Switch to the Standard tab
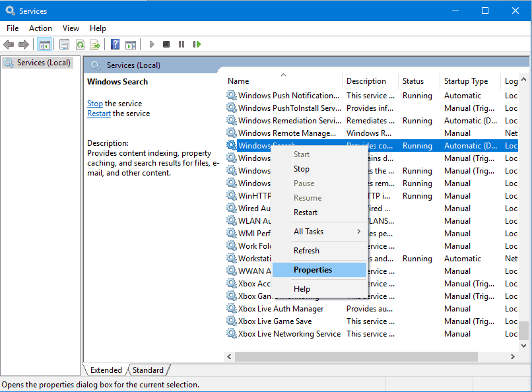Viewport: 532px width, 392px height. 148,370
